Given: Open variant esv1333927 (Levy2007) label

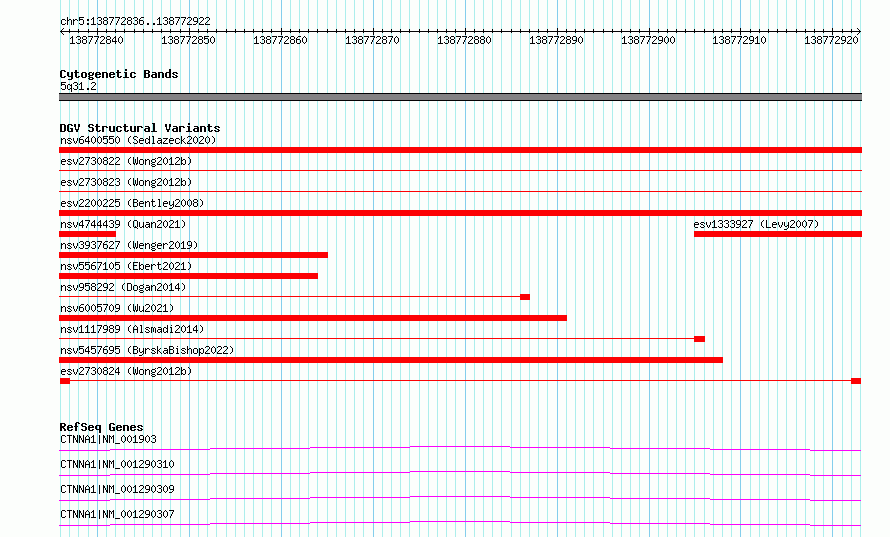Looking at the screenshot, I should click(756, 224).
